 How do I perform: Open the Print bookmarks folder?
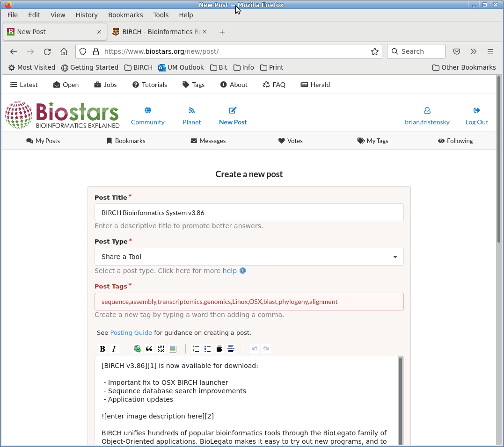[272, 67]
